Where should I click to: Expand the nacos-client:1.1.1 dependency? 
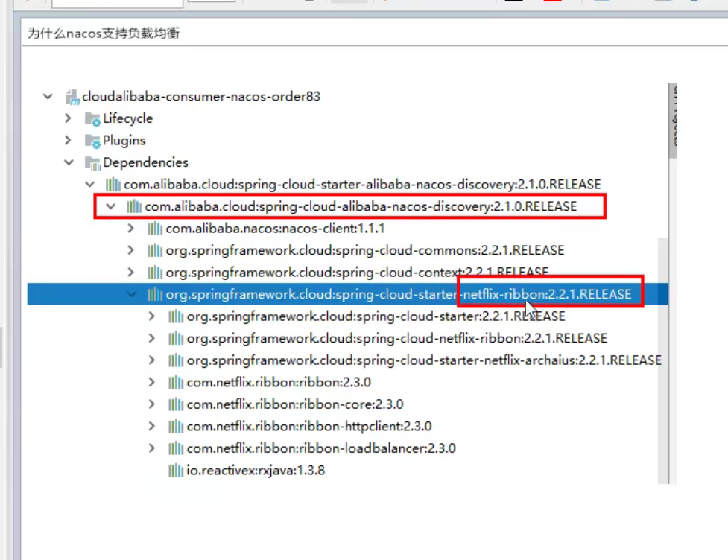pyautogui.click(x=131, y=229)
